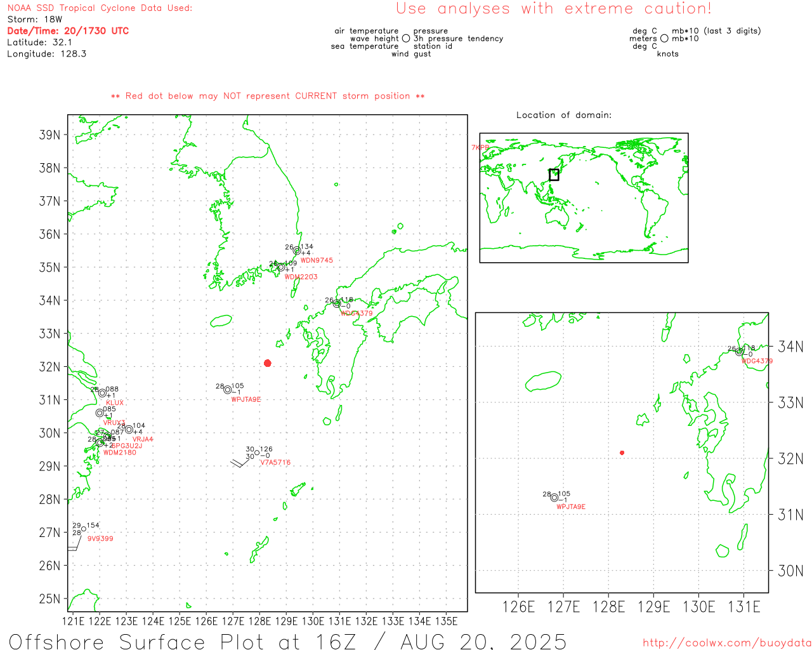The height and width of the screenshot is (650, 812).
Task: Click the 34N latitude label on inset map
Action: point(790,347)
